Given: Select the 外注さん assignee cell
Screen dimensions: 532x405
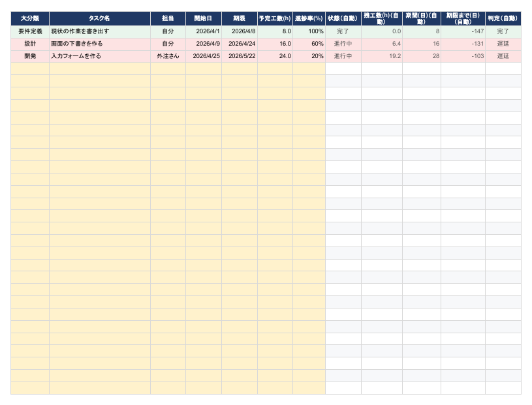Looking at the screenshot, I should (x=168, y=56).
